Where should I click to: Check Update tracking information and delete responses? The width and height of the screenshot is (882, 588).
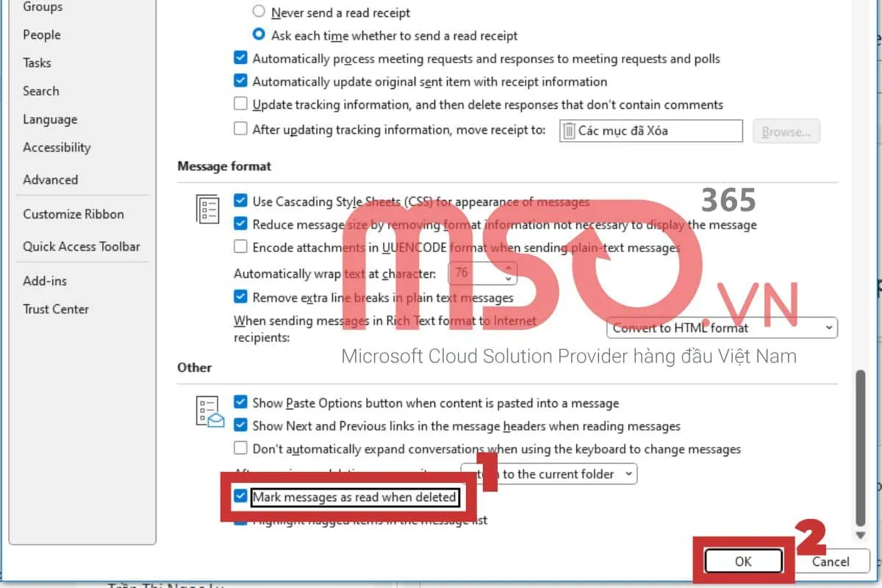point(240,104)
